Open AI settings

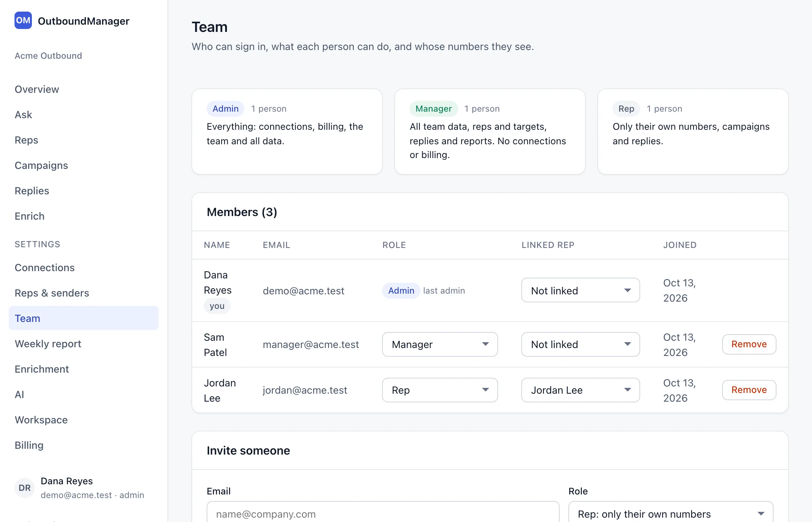click(x=20, y=394)
